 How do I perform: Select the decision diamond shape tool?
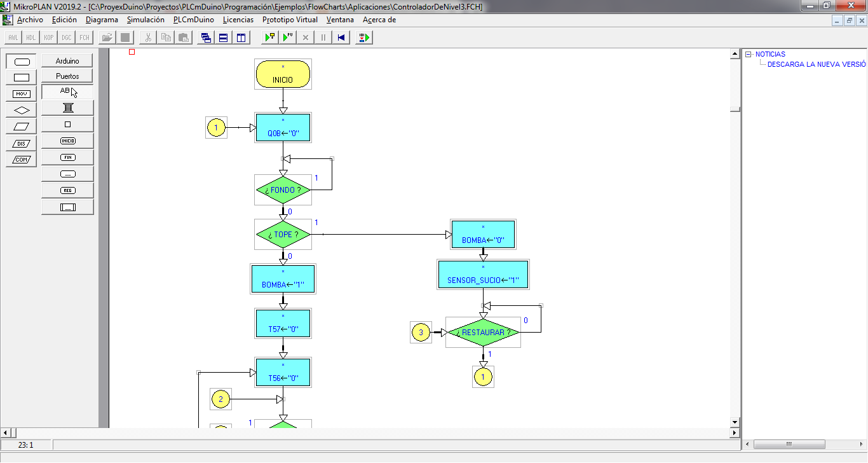click(x=21, y=109)
